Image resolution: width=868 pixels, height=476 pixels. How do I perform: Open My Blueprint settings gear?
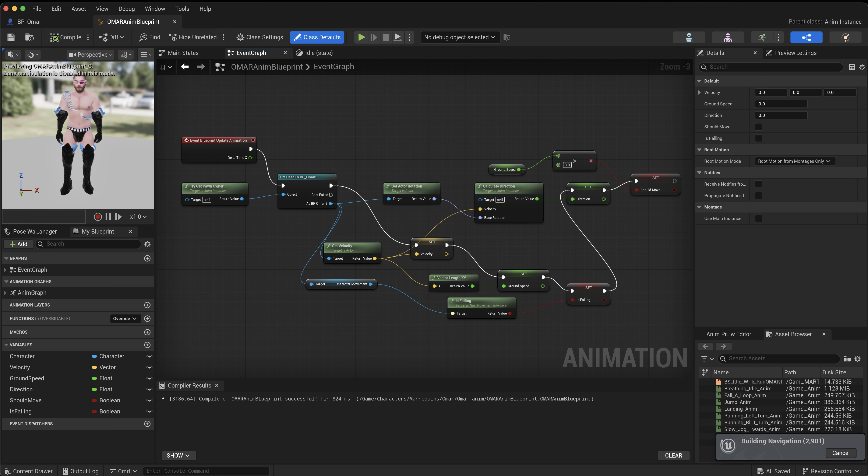(147, 244)
